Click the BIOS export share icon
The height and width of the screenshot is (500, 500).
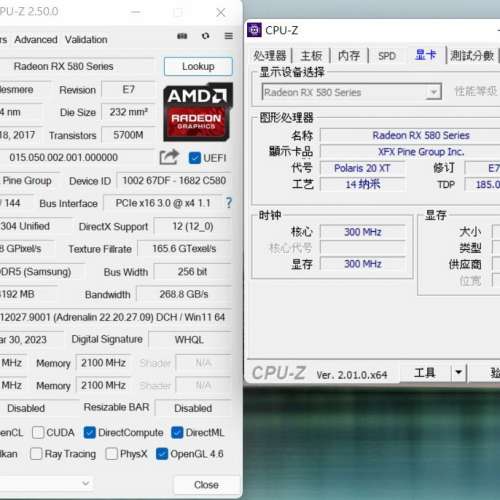pyautogui.click(x=169, y=157)
